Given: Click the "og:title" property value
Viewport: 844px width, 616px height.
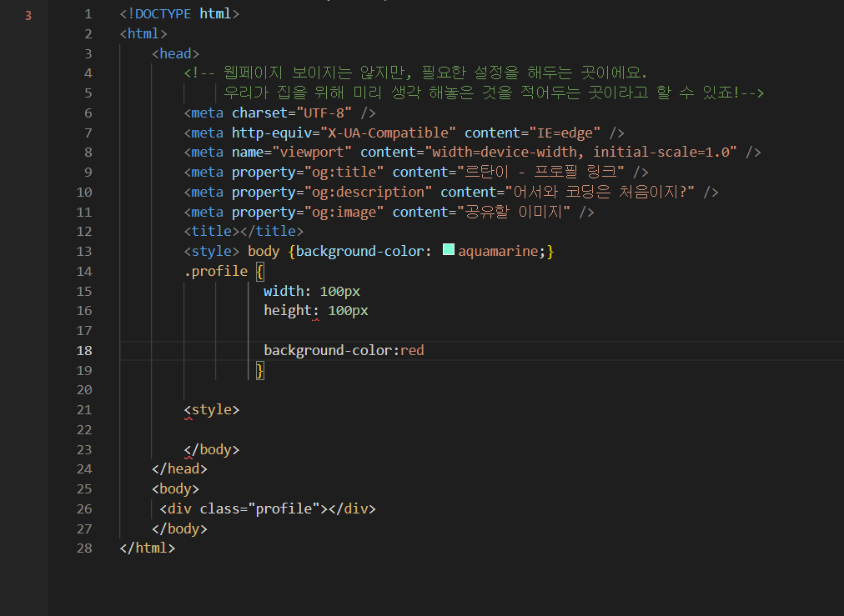Looking at the screenshot, I should (344, 173).
